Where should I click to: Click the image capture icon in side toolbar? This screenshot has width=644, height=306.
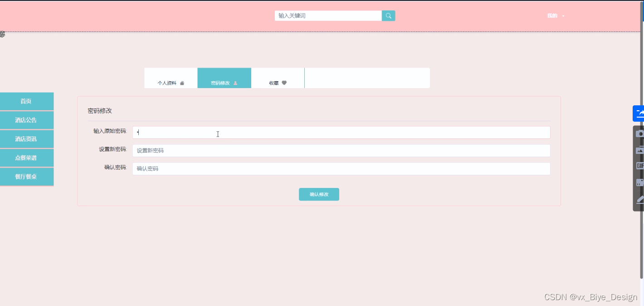coord(639,150)
